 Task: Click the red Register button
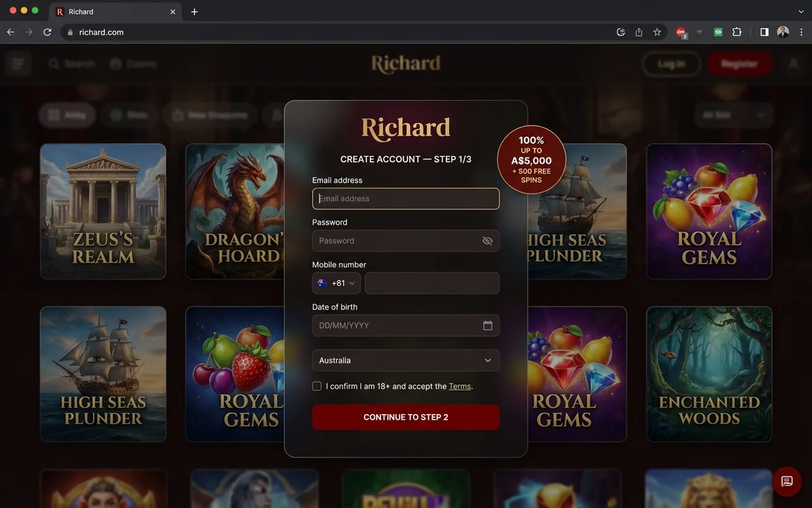[740, 63]
